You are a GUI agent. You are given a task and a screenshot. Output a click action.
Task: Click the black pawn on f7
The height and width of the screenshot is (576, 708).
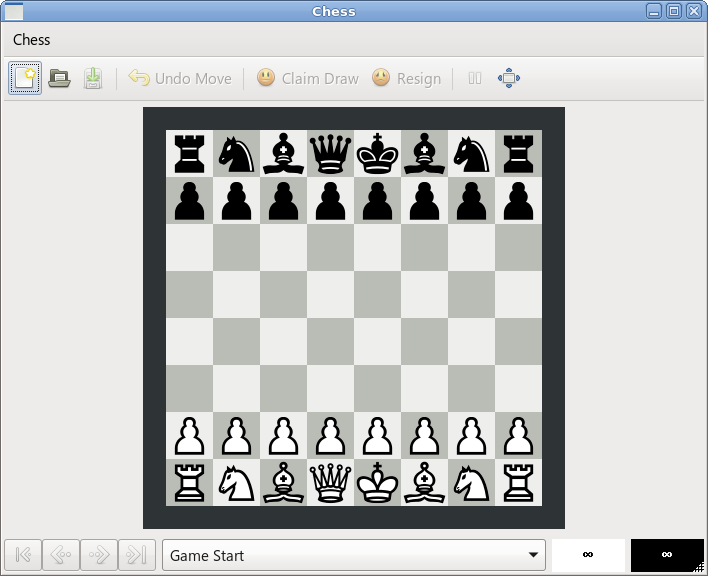click(424, 200)
